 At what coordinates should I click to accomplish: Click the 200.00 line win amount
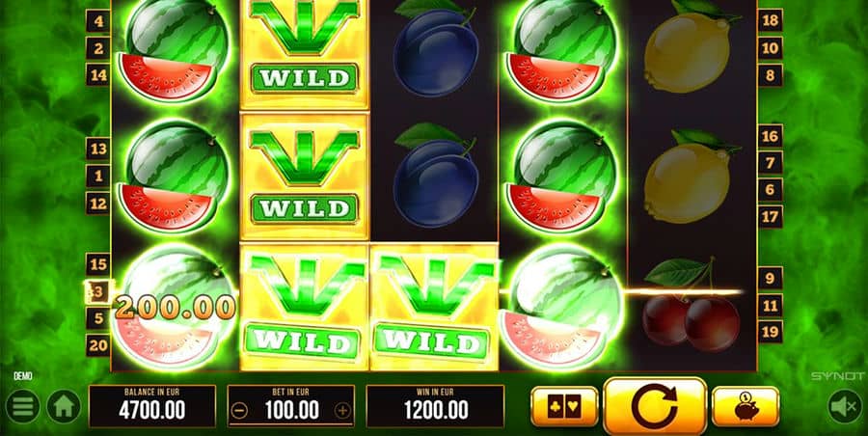pos(176,308)
